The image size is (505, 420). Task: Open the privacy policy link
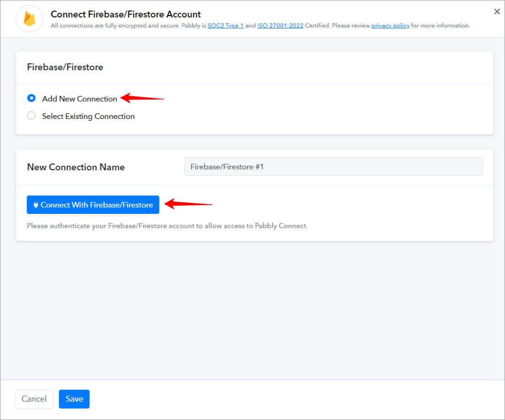390,25
